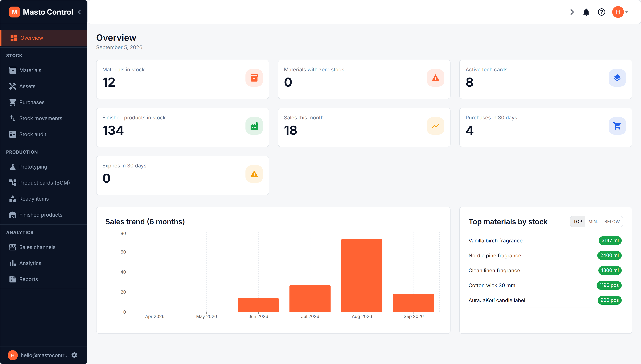
Task: Click the Vanilla birch fragrance row
Action: click(545, 240)
